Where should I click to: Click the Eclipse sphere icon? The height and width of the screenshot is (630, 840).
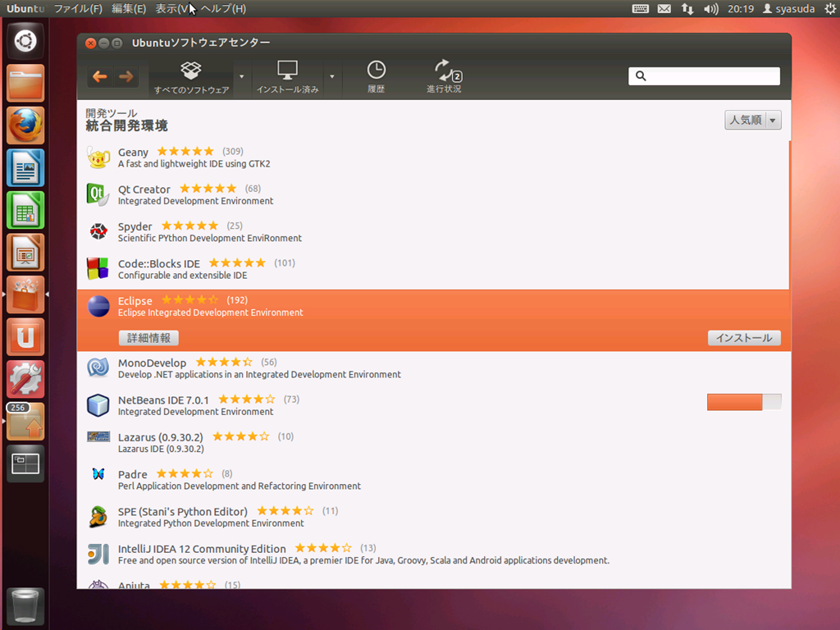pos(98,306)
